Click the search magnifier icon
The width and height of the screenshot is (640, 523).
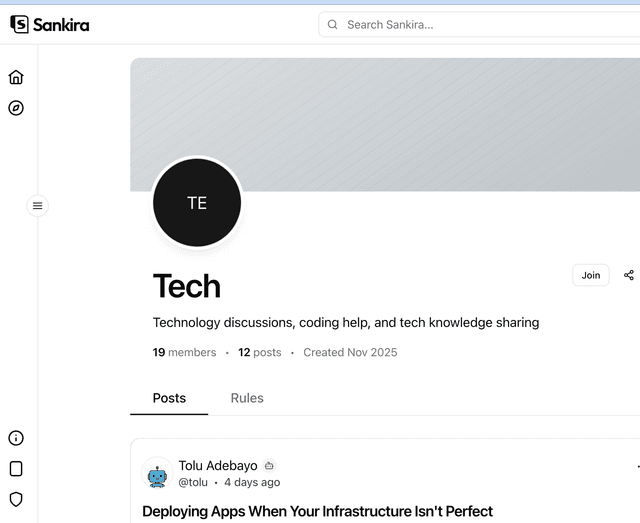click(x=333, y=24)
